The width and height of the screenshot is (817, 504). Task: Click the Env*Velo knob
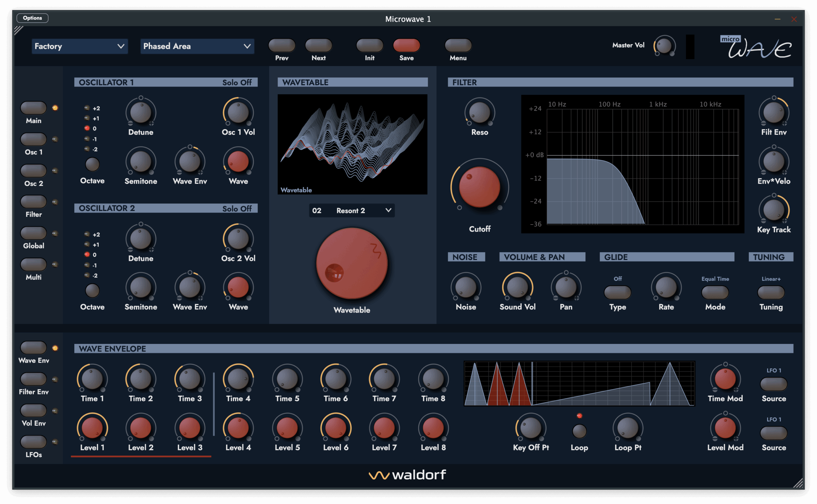click(x=774, y=161)
